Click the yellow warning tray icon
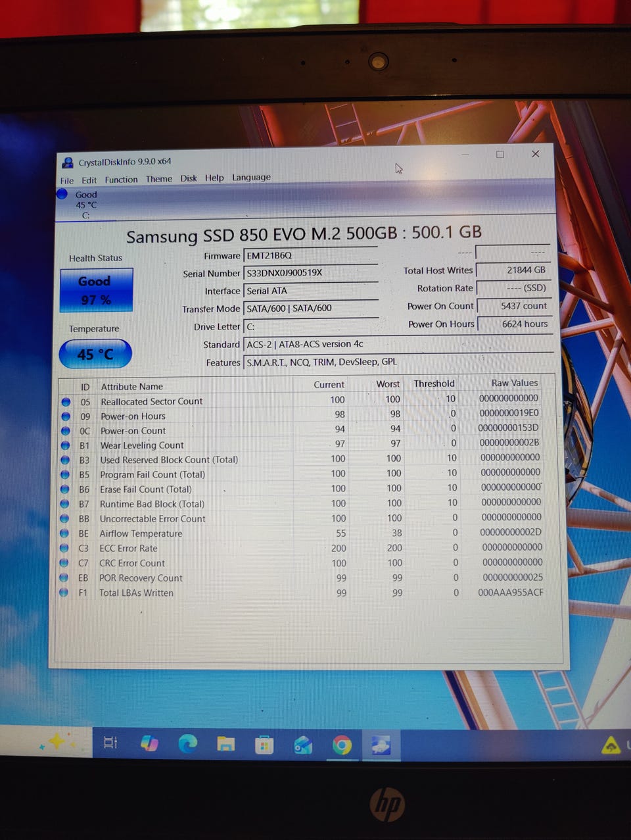The height and width of the screenshot is (840, 631). click(x=611, y=745)
